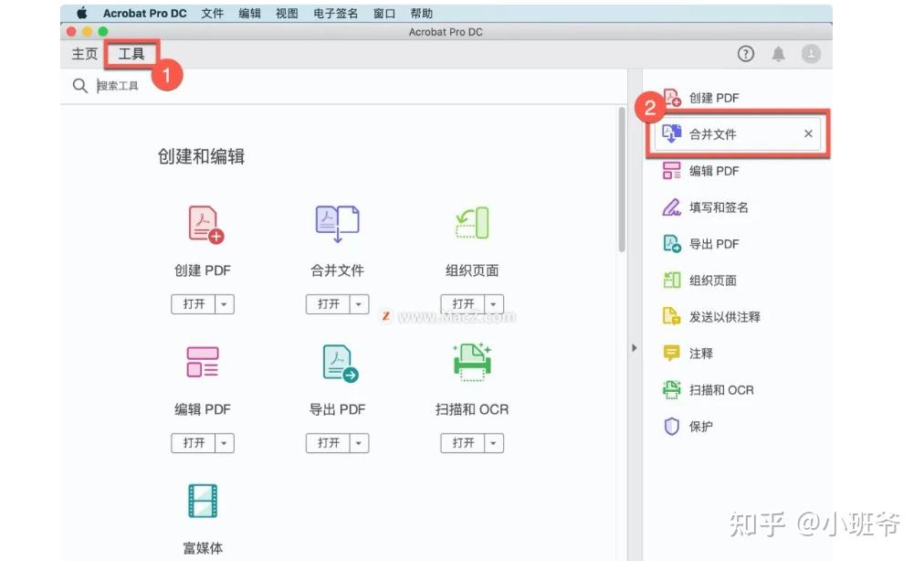This screenshot has height=561, width=924.
Task: Select 合并文件 in right sidebar
Action: point(737,134)
